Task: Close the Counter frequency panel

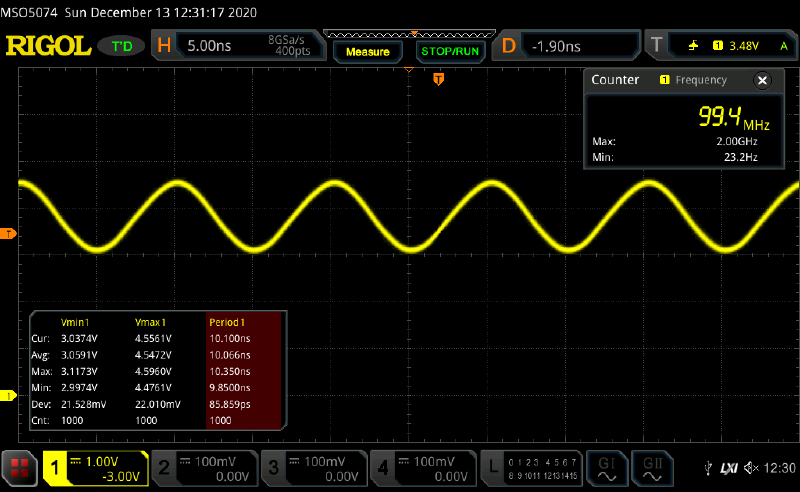Action: coord(762,80)
